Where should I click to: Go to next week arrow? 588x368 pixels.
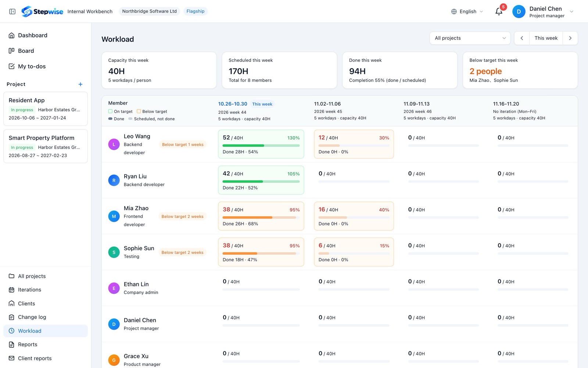point(570,38)
